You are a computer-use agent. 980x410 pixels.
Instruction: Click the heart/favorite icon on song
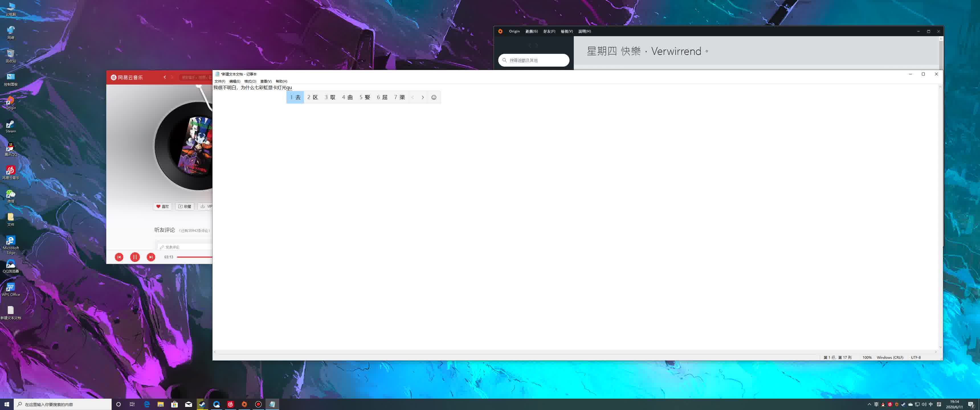click(x=158, y=206)
